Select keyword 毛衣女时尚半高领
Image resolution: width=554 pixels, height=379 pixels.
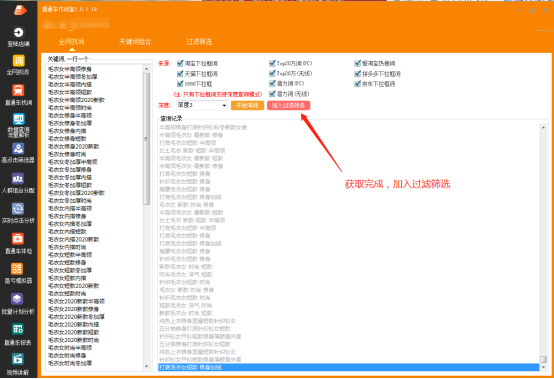click(70, 348)
